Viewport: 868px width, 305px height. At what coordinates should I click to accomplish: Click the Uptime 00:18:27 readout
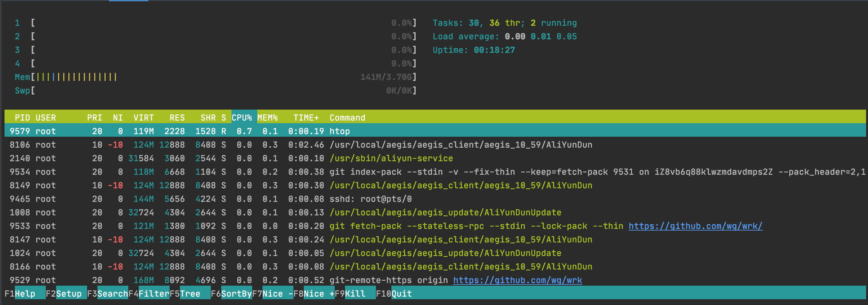click(x=474, y=50)
